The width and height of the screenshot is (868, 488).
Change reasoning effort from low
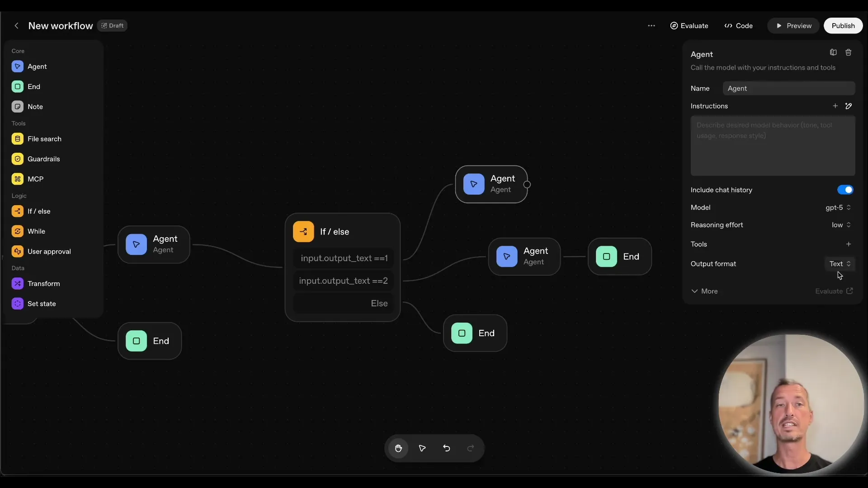click(840, 225)
